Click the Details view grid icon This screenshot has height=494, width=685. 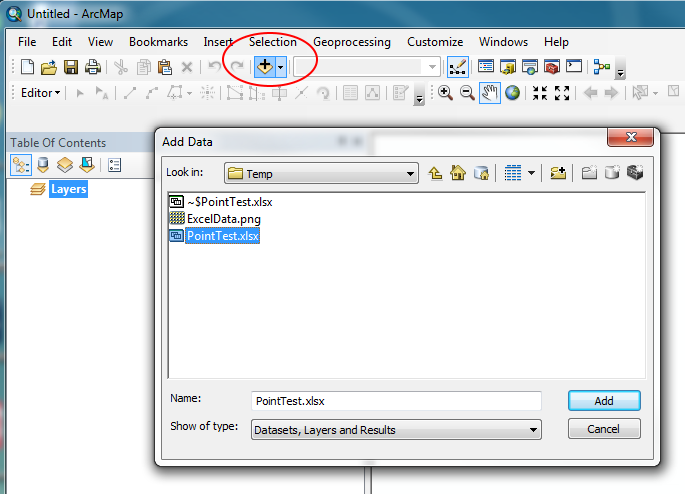[x=513, y=173]
